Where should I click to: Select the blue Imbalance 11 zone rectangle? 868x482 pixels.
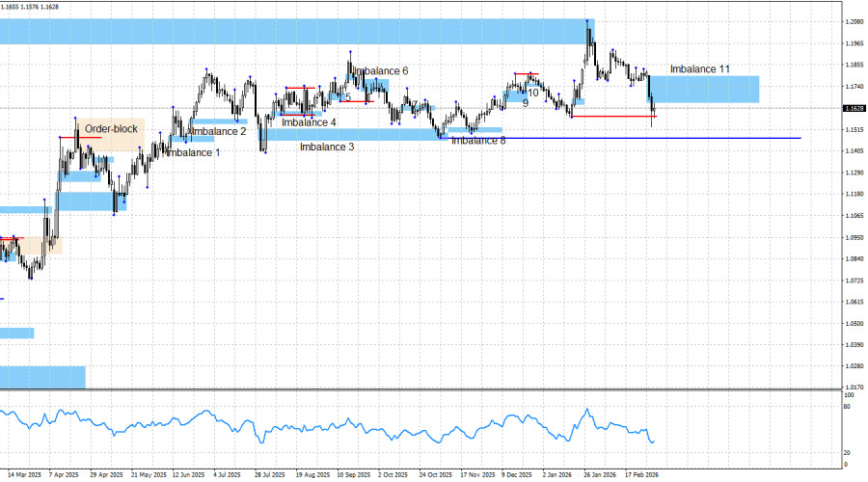(704, 89)
